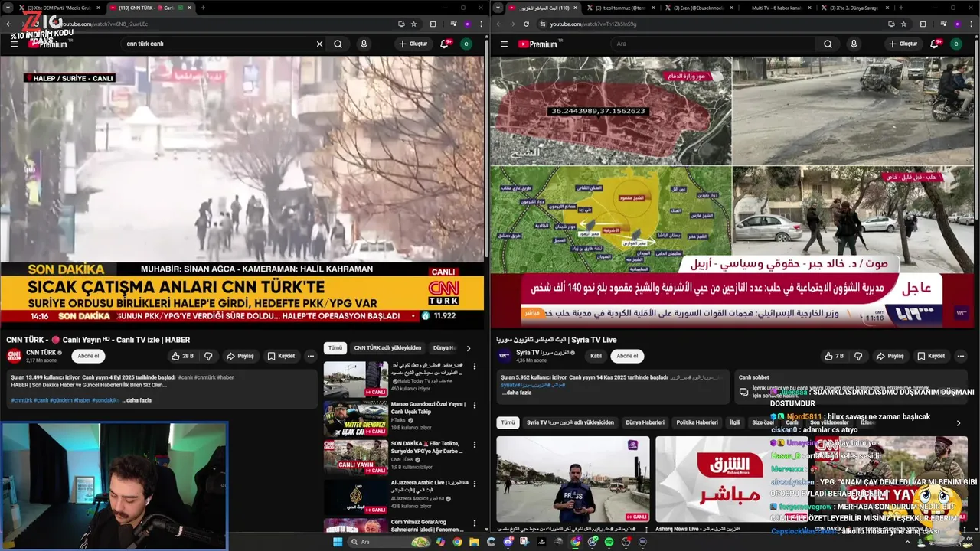Like the Syria TV live video (7 B)

coord(835,356)
